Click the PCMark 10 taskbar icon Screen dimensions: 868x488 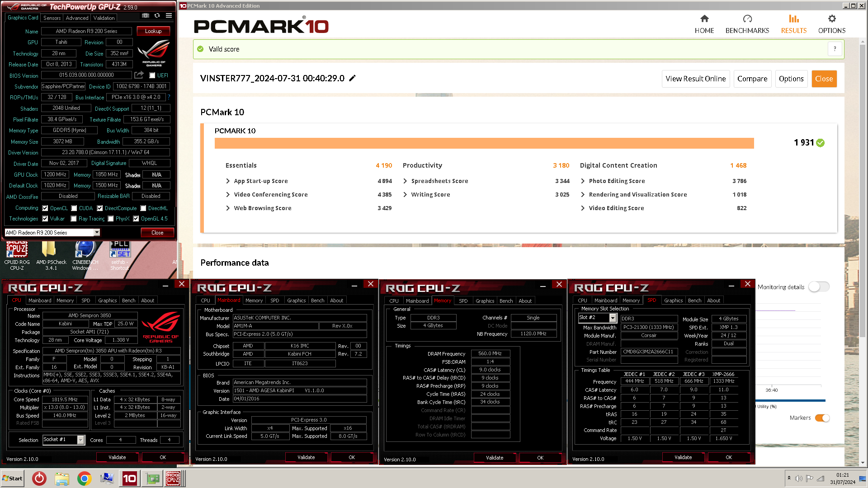129,479
